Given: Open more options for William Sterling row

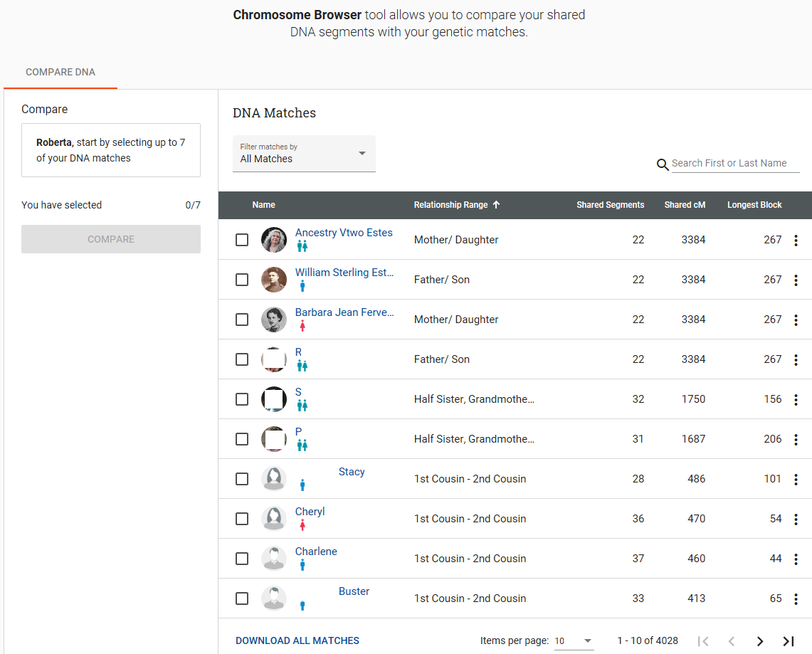Looking at the screenshot, I should (796, 280).
